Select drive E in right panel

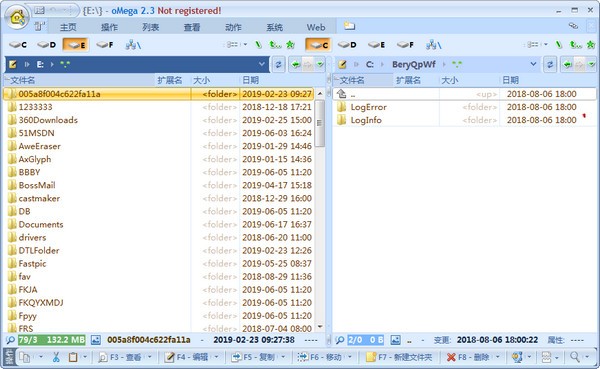click(376, 45)
